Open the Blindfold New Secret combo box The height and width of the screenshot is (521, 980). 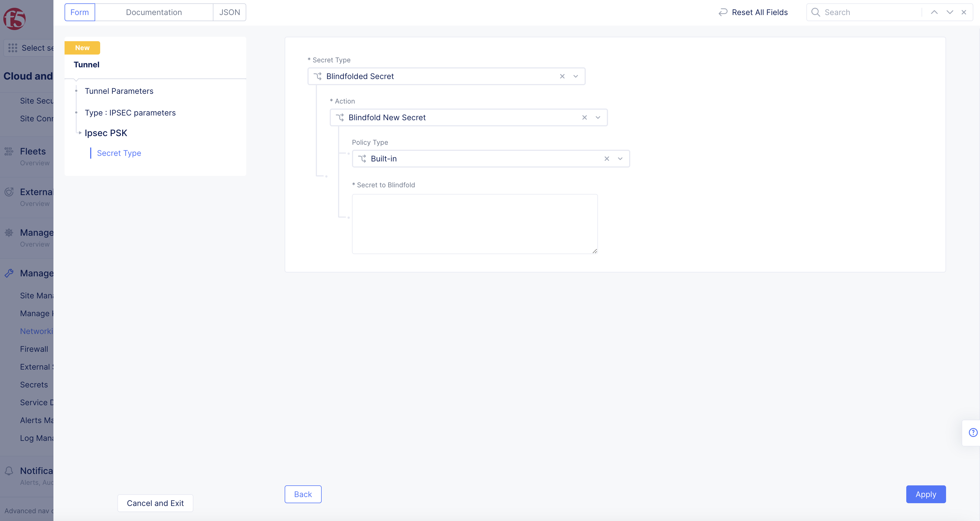[468, 118]
